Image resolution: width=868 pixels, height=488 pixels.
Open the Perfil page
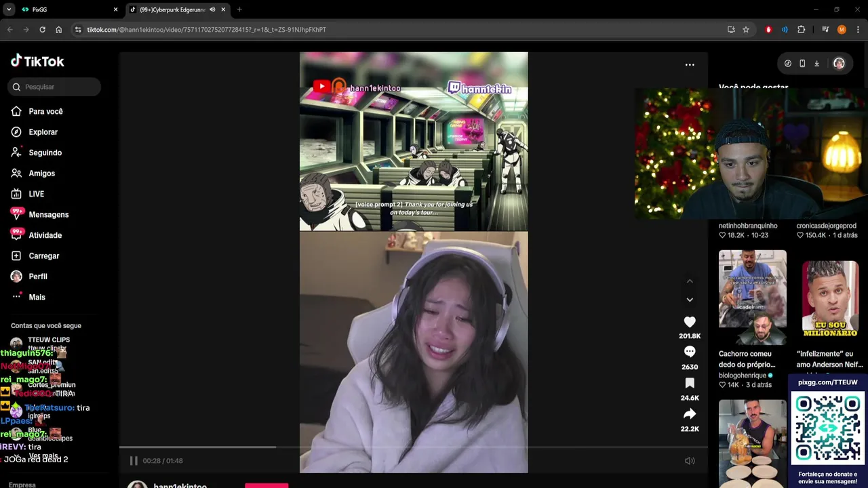[x=37, y=277]
